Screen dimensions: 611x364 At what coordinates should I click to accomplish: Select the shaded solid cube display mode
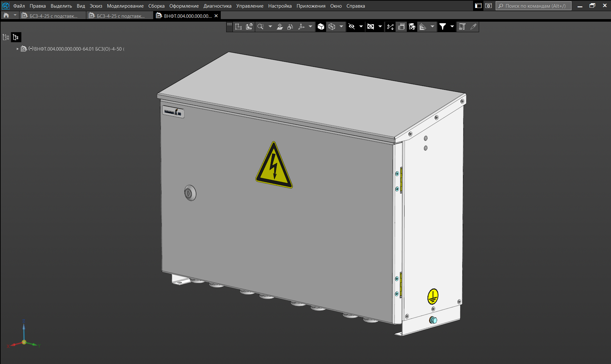click(321, 27)
